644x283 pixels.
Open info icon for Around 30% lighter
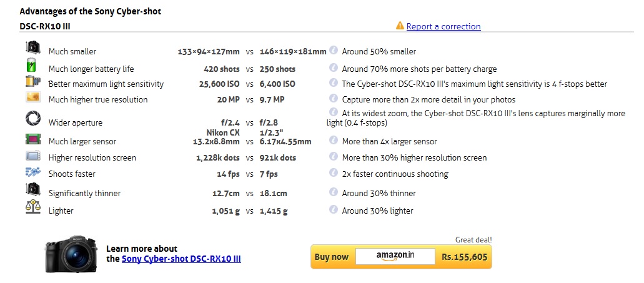334,209
